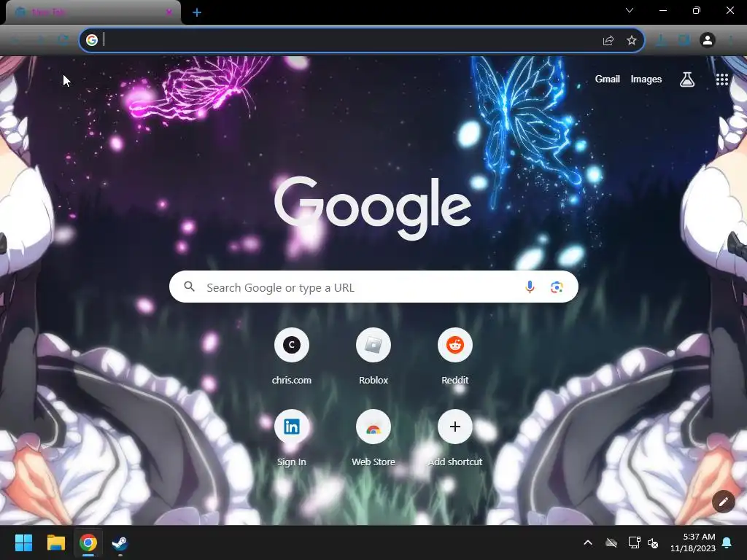Click the microphone voice search icon
Screen dimensions: 747x560
point(530,287)
